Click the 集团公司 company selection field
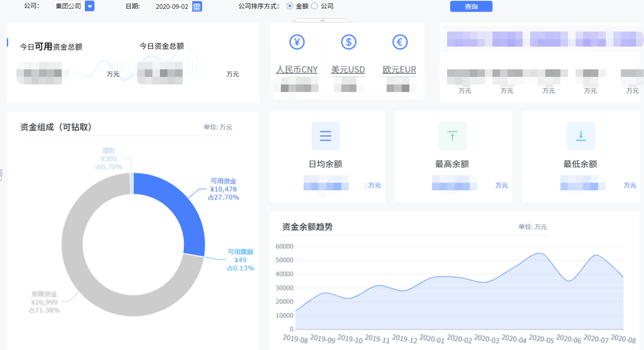The image size is (644, 350). pyautogui.click(x=69, y=6)
